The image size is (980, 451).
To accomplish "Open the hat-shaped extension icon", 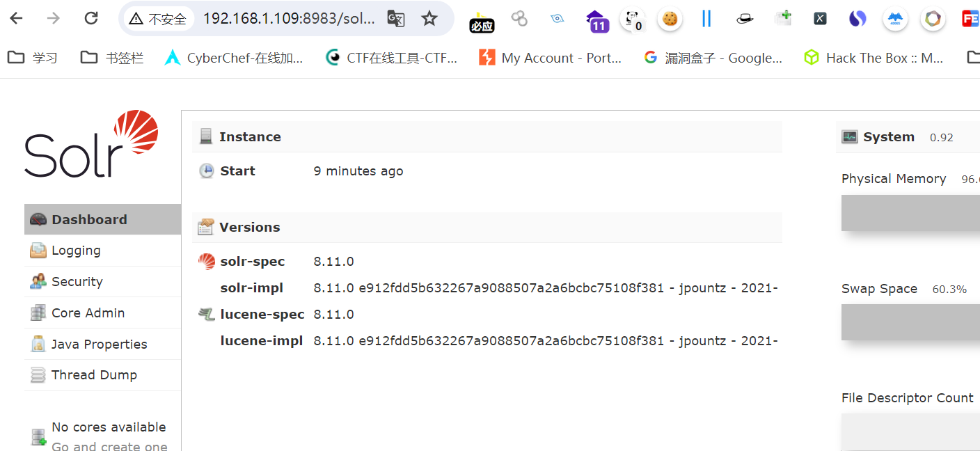I will [x=745, y=19].
